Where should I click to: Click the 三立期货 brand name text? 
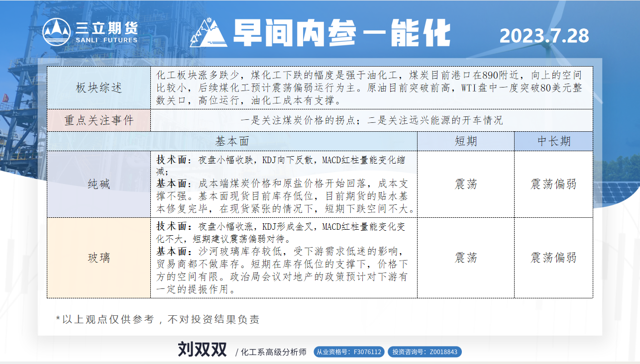pyautogui.click(x=107, y=27)
